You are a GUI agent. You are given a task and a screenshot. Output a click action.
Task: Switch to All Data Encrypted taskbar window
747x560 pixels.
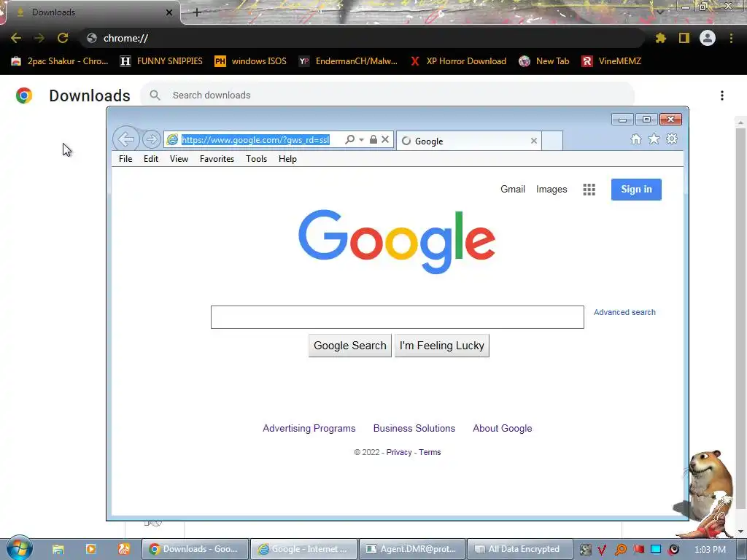(x=520, y=549)
